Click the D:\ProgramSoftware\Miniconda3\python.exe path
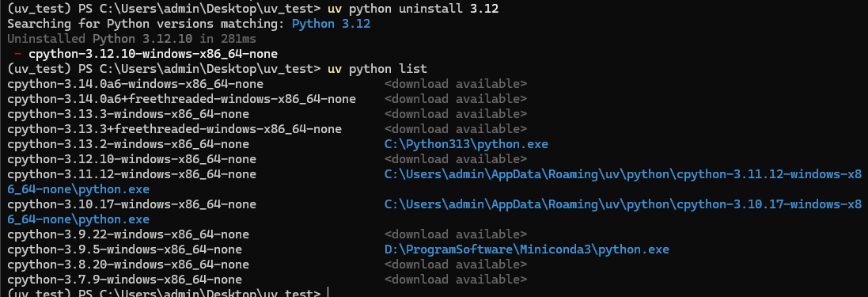The image size is (868, 297). 526,249
